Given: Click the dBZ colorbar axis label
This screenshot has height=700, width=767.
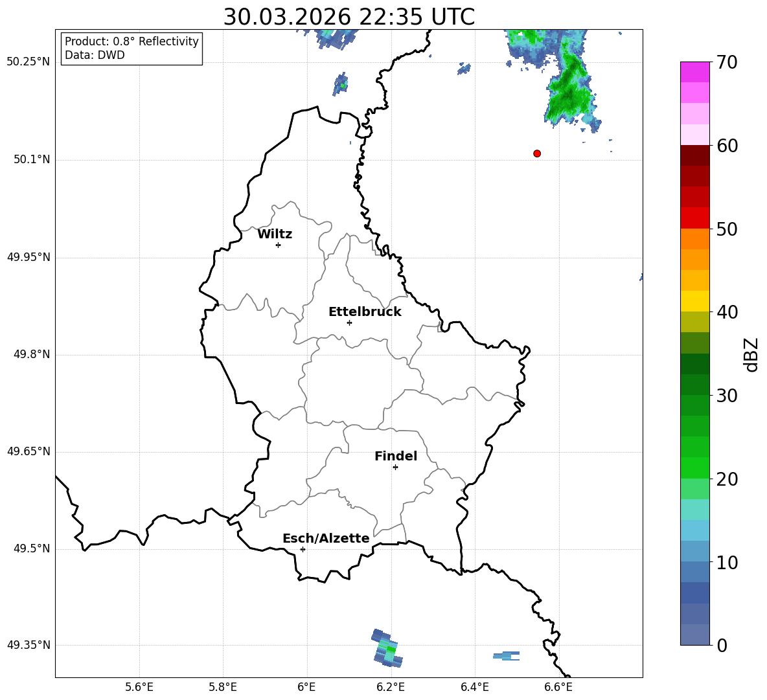Looking at the screenshot, I should tap(751, 354).
